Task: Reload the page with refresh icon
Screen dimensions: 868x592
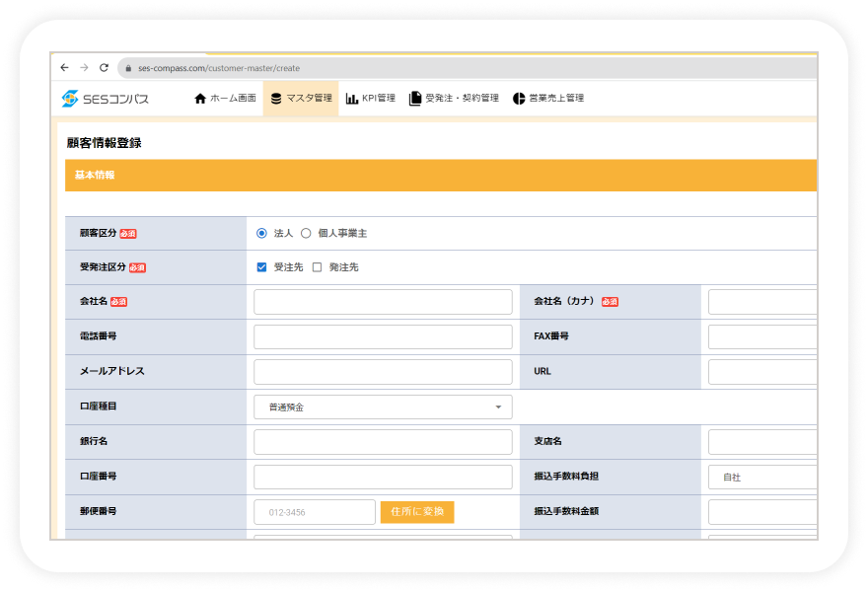Action: click(x=104, y=67)
